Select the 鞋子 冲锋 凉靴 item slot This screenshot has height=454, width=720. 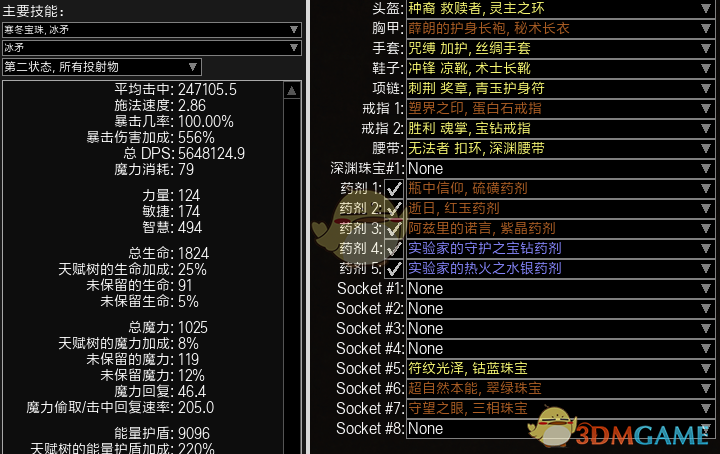(x=561, y=68)
